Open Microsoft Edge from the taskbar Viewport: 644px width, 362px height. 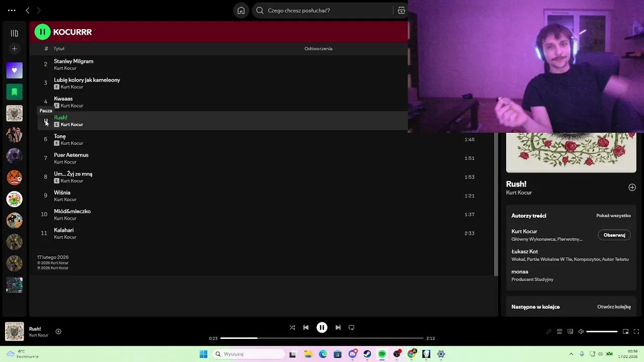323,354
